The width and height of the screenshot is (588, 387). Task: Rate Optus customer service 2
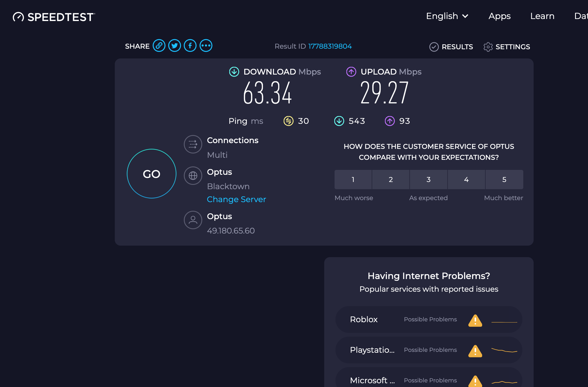(391, 179)
